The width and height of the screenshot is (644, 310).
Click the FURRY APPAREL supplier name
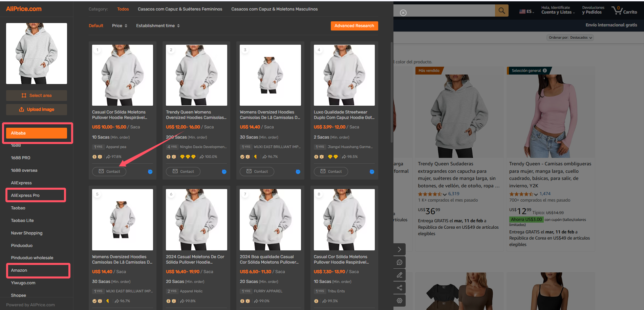point(268,291)
